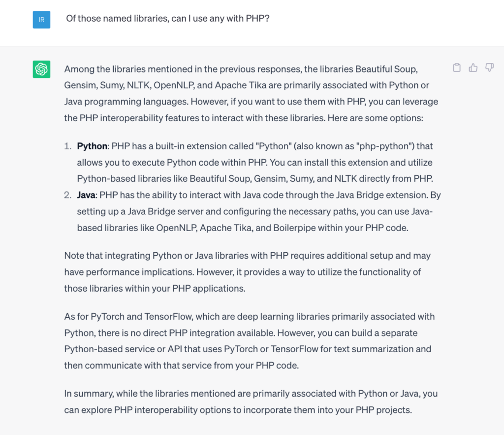504x435 pixels.
Task: Click the paragraph starting As for PyTorch
Action: tap(249, 341)
